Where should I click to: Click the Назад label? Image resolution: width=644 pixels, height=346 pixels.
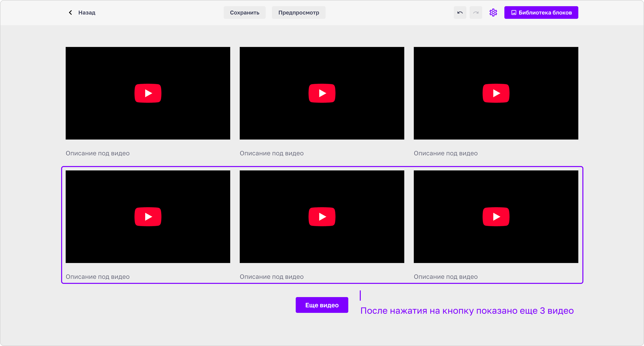click(x=87, y=12)
